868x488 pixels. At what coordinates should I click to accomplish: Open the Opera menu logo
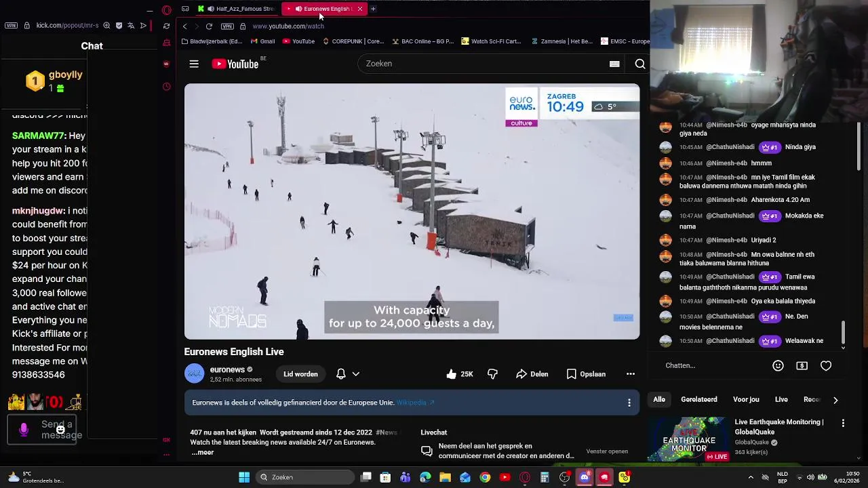(166, 9)
